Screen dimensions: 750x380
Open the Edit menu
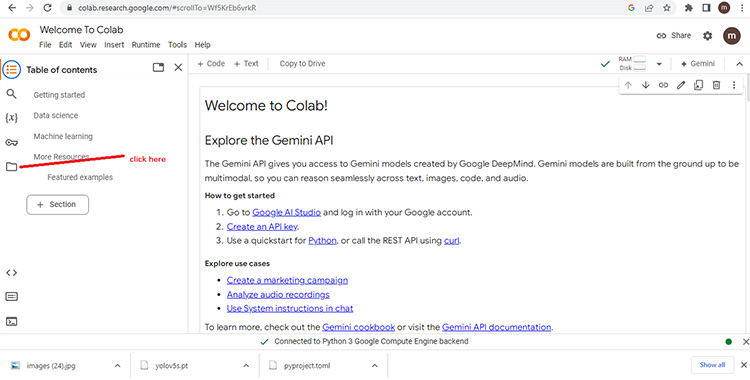tap(66, 45)
